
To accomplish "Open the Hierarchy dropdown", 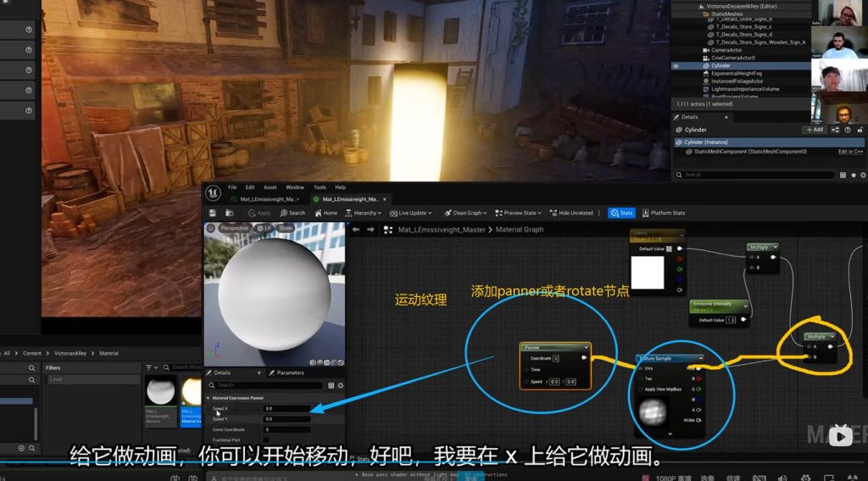I will tap(367, 213).
